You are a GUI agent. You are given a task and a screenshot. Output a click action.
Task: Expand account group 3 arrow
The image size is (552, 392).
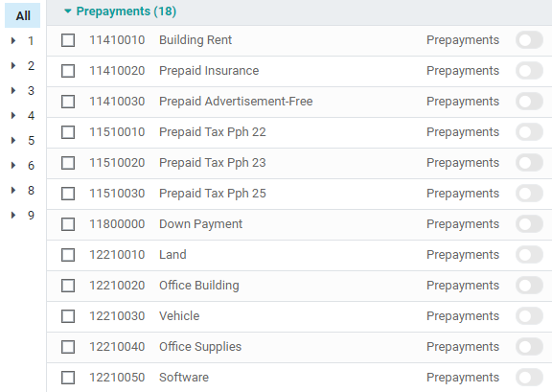pyautogui.click(x=13, y=90)
